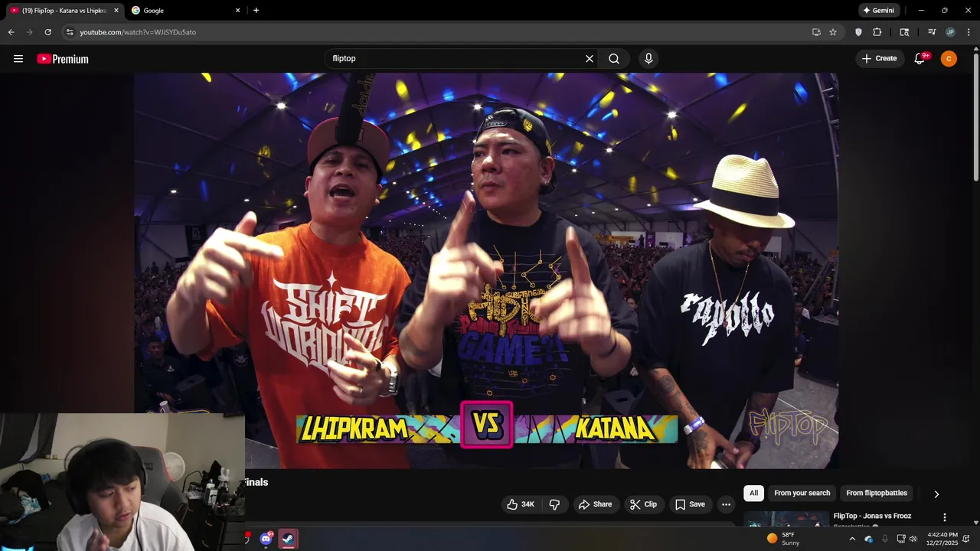Go to YouTube Premium home logo
Image resolution: width=980 pixels, height=551 pixels.
63,59
